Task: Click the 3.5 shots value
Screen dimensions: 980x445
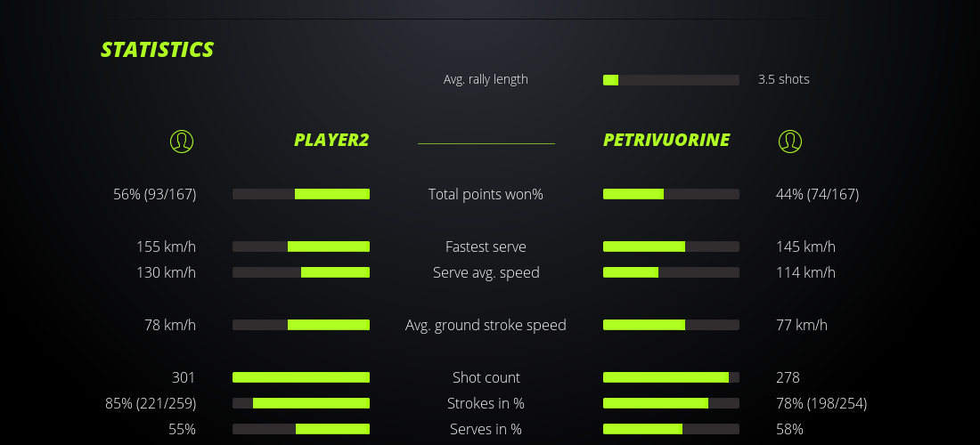Action: [x=784, y=79]
